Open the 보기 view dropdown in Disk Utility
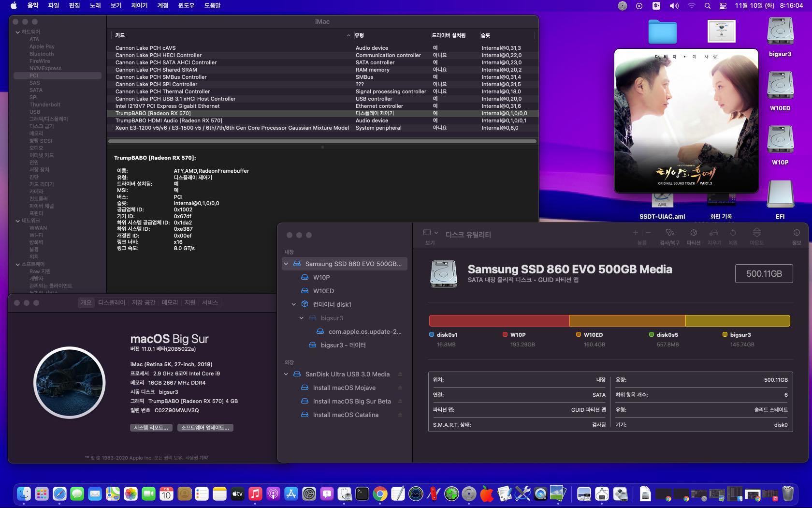Screen dimensions: 812x508 (x=431, y=233)
